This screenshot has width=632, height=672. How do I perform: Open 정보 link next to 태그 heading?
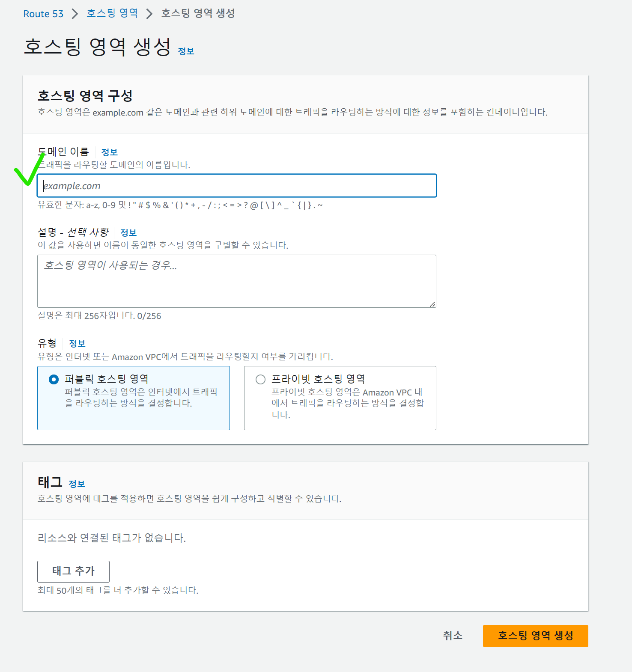point(77,484)
